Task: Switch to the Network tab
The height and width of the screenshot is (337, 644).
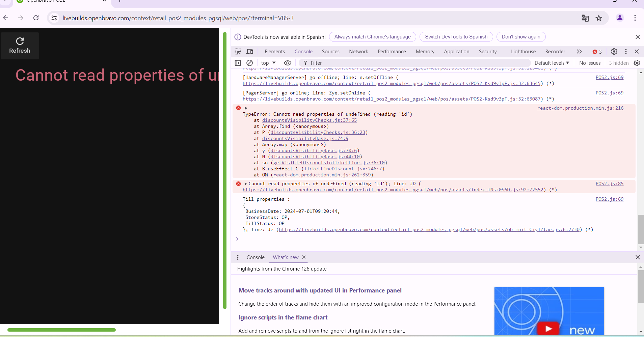Action: 358,52
